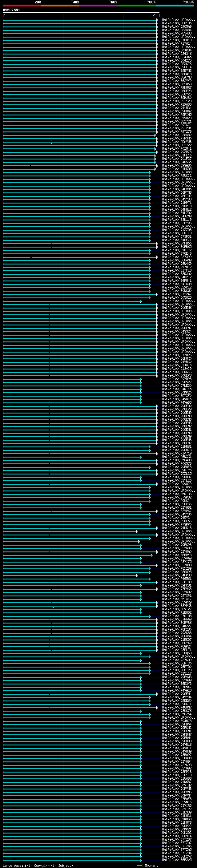Open hit UniRef100_P17614
The image size is (197, 868).
pos(177,43)
